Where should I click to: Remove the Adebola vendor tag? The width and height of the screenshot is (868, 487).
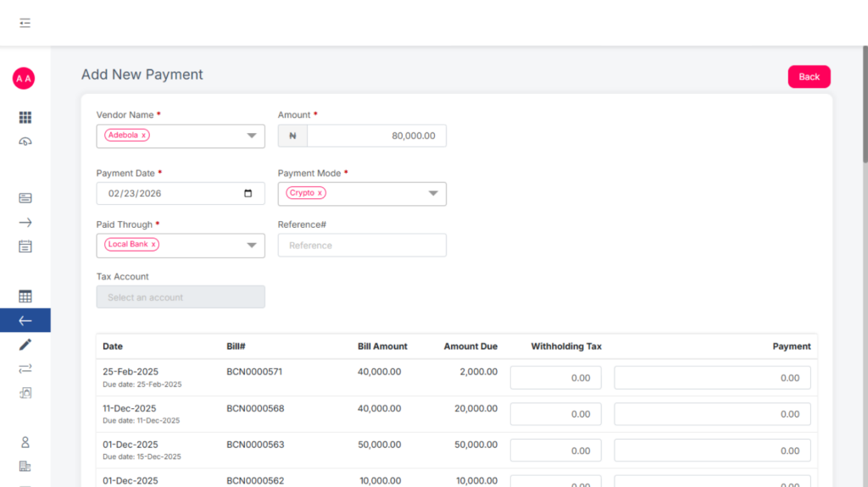pos(144,136)
